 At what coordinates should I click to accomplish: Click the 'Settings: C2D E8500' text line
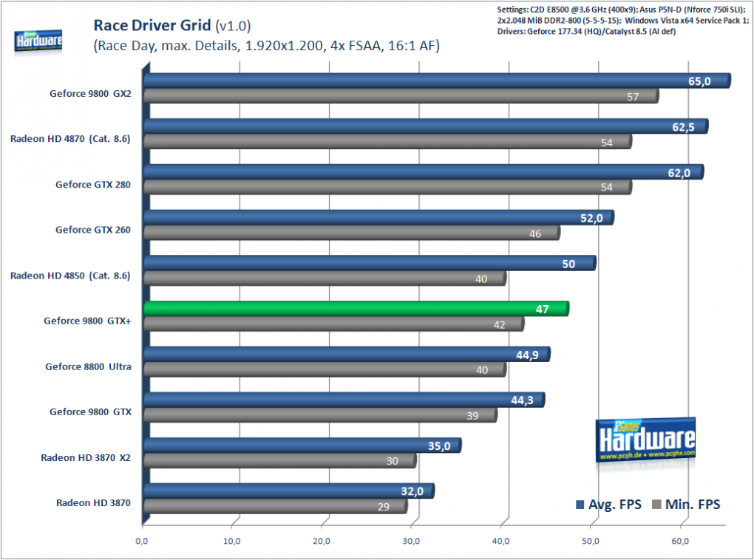coord(621,10)
